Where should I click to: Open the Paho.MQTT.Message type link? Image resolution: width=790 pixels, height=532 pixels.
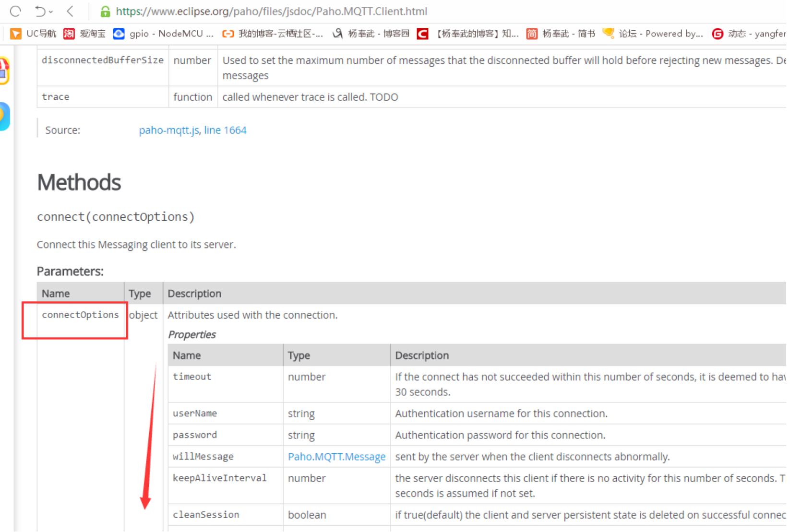[x=336, y=457]
